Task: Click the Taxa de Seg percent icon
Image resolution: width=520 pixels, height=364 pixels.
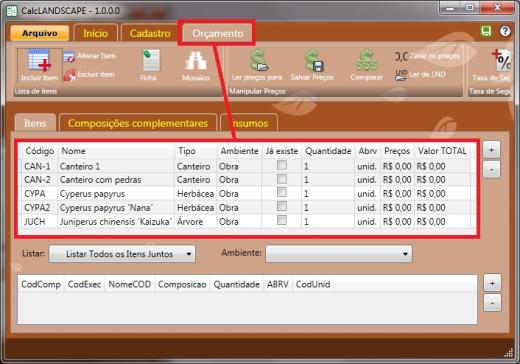Action: click(501, 60)
